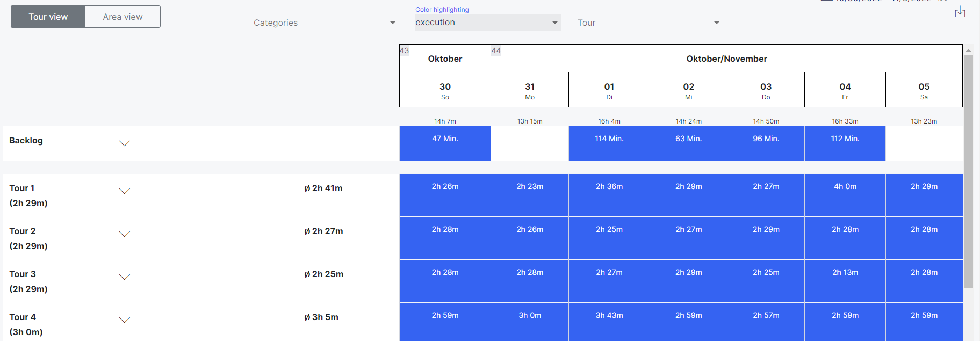
Task: Select day header 30 So
Action: 445,91
